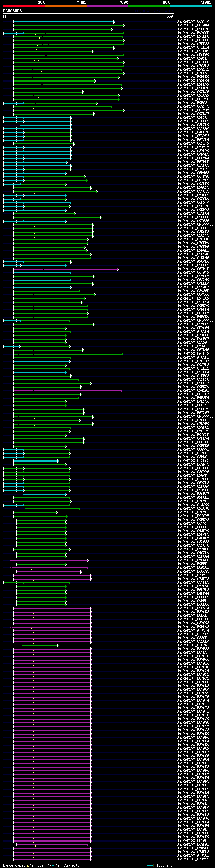
Task: Select the UniRef100_Q1RU46 label
Action: [x=193, y=258]
